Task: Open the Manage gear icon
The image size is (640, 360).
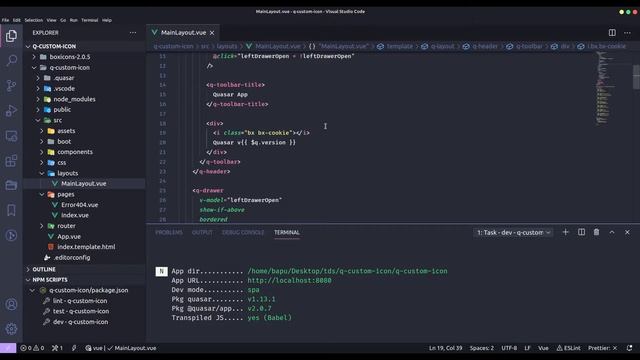Action: [x=11, y=329]
